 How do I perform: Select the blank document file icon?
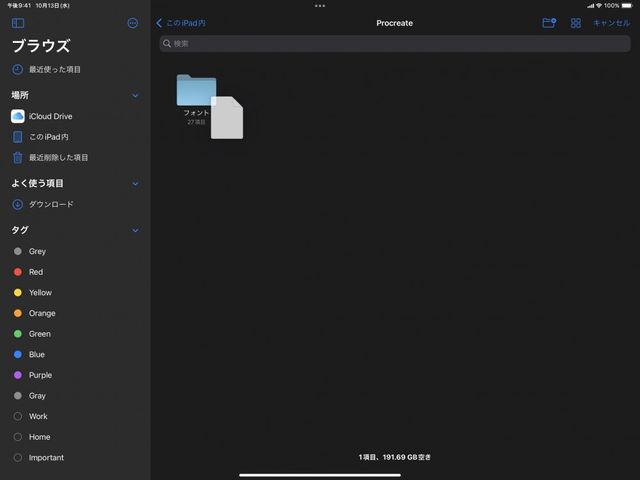coord(227,118)
